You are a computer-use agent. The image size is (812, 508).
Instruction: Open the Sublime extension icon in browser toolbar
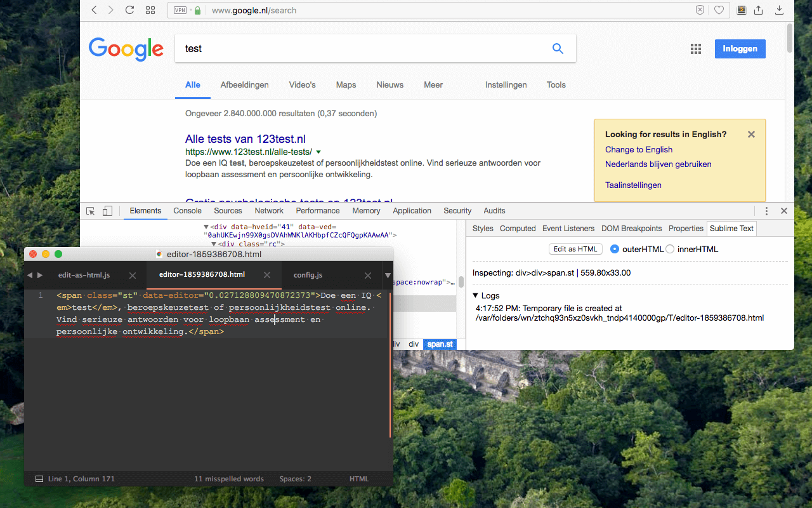[x=741, y=10]
